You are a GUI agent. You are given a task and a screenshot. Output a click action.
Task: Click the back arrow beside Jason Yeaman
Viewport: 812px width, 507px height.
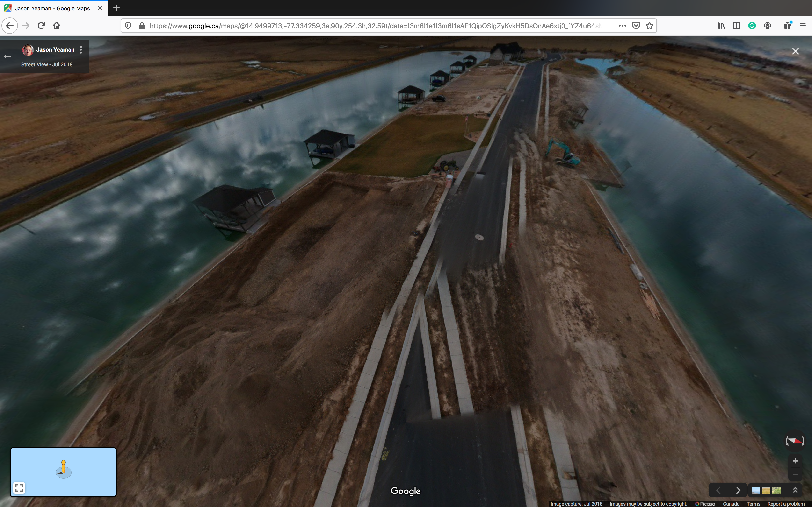point(7,56)
